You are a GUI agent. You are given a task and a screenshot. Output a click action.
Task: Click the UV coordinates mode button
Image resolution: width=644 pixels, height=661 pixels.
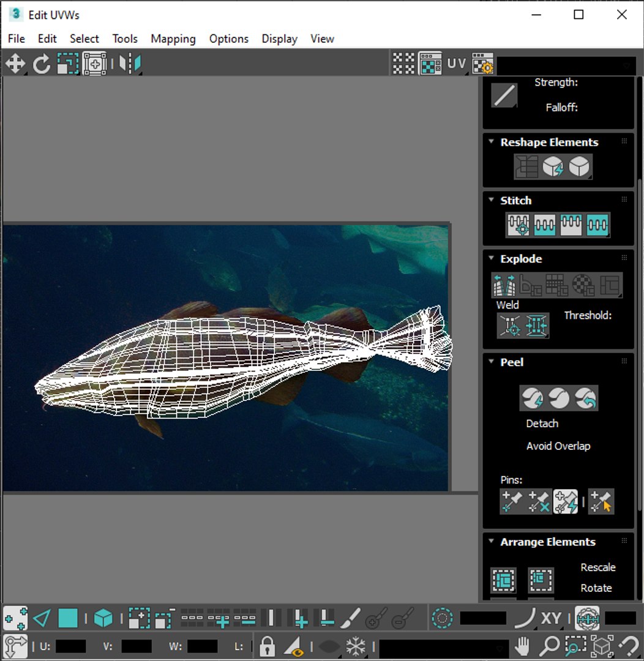[x=456, y=64]
